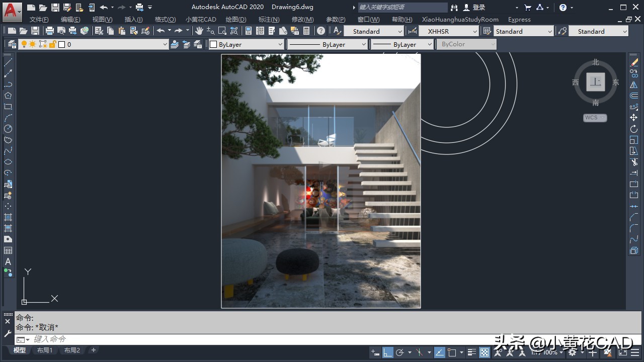Select the Rectangle draw tool

(8, 107)
